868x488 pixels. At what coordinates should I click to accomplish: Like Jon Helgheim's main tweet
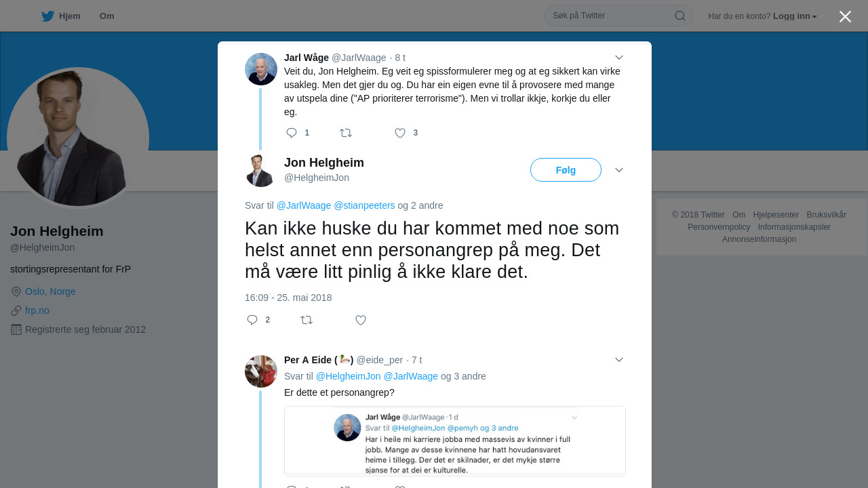coord(361,320)
